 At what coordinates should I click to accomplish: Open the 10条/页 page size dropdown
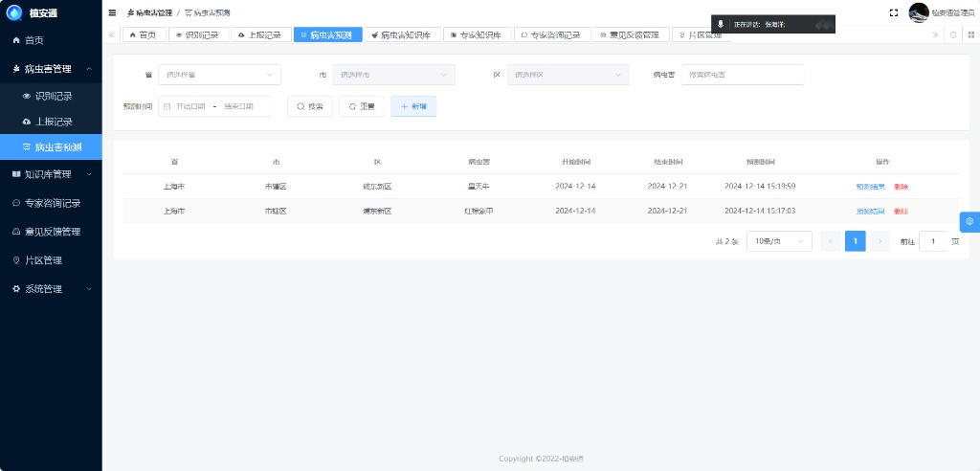(x=779, y=241)
